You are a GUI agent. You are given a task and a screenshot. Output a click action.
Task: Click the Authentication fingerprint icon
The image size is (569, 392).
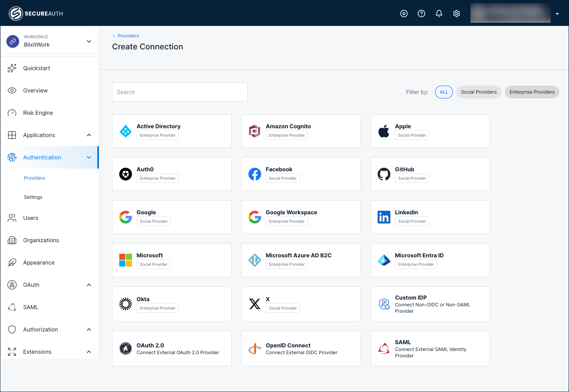(12, 157)
